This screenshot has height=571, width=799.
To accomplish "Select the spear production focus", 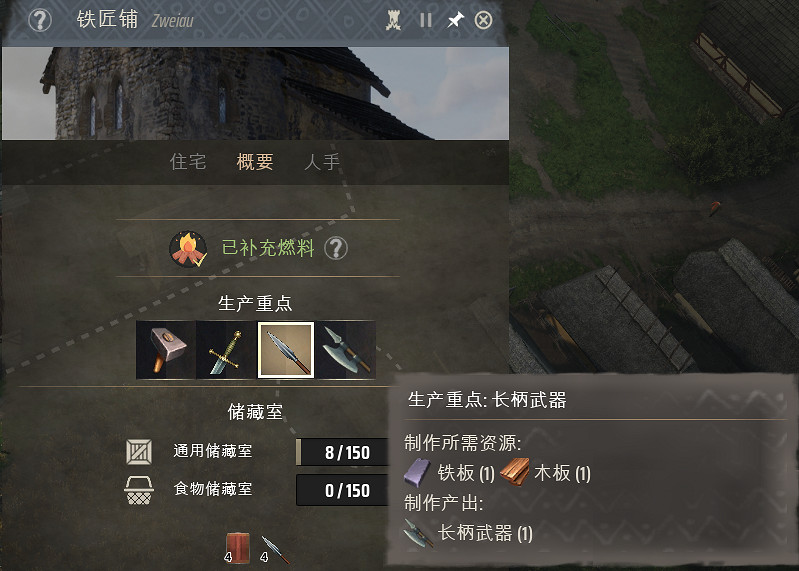I will (x=286, y=350).
